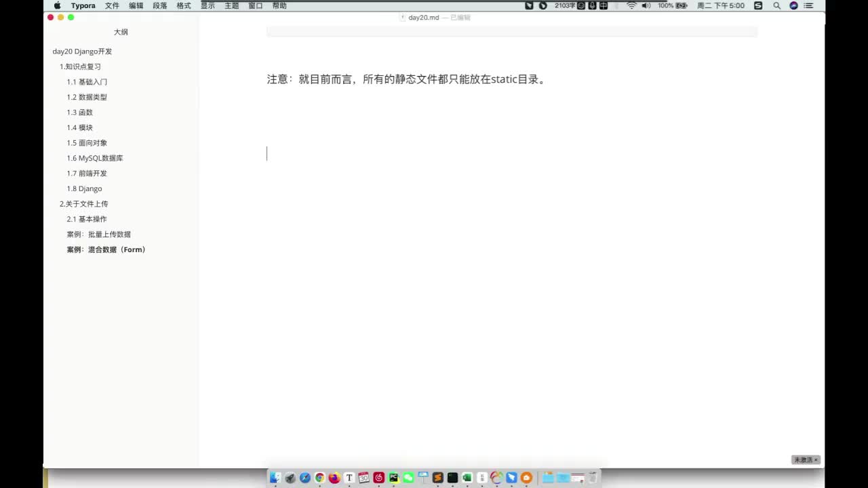This screenshot has height=488, width=868.
Task: Open NetEase Music red icon in Dock
Action: pos(379,478)
